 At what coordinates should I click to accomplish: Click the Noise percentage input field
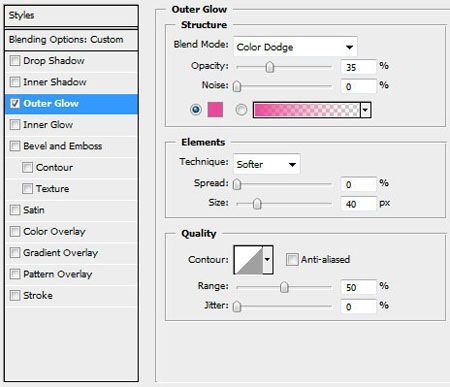359,87
